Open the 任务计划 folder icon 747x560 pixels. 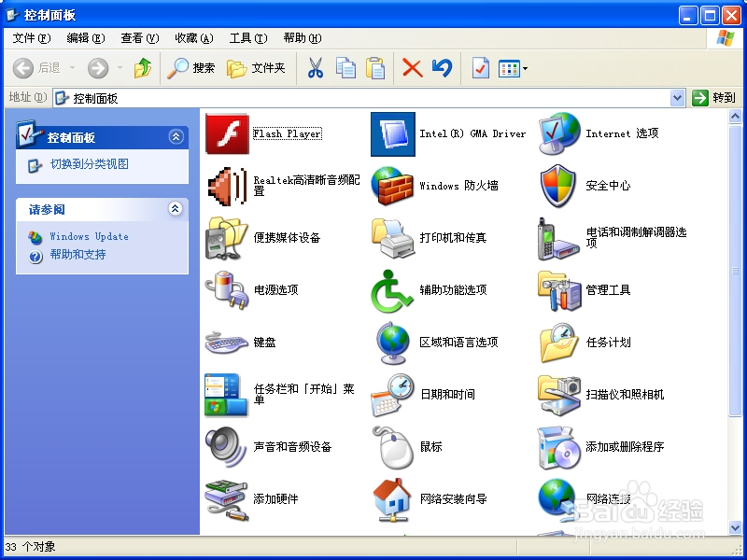(559, 343)
